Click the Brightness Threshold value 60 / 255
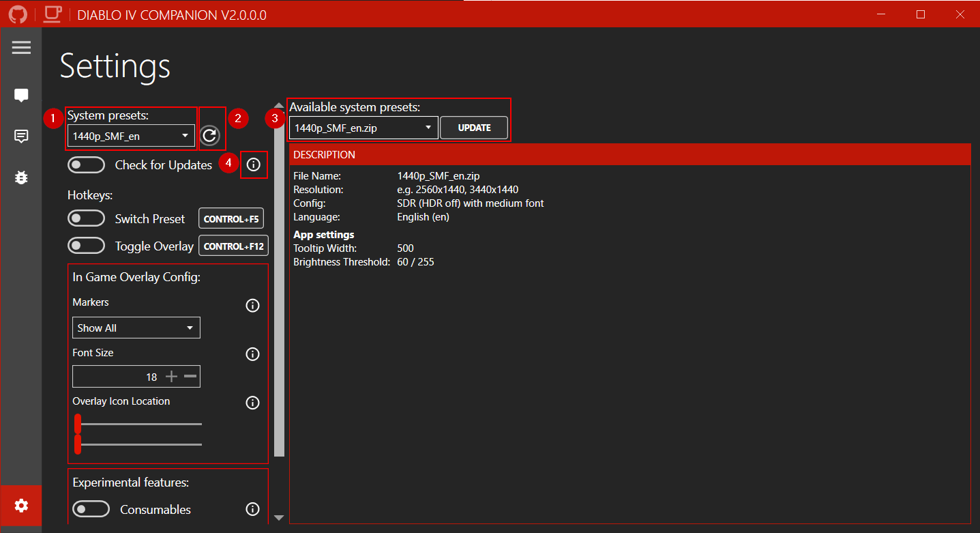Image resolution: width=980 pixels, height=533 pixels. (x=415, y=262)
